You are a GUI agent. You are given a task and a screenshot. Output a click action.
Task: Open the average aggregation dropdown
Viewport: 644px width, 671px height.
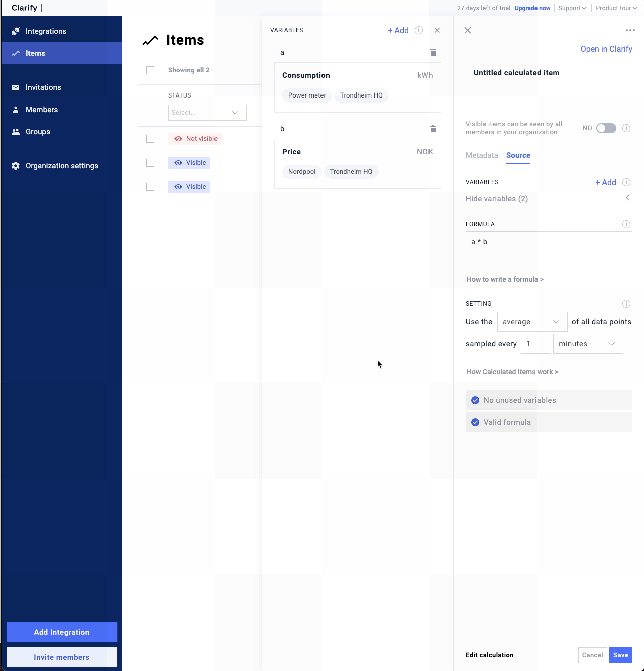(531, 322)
